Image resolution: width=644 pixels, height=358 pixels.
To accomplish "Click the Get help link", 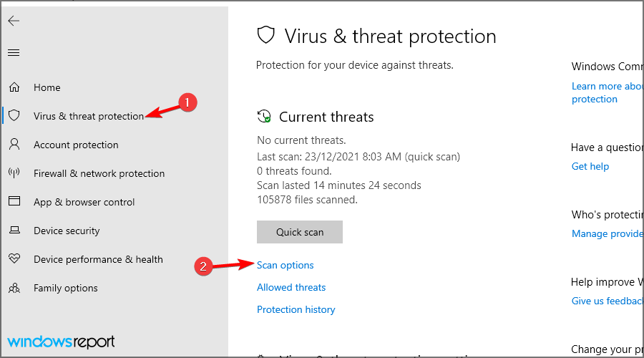I will pos(590,166).
